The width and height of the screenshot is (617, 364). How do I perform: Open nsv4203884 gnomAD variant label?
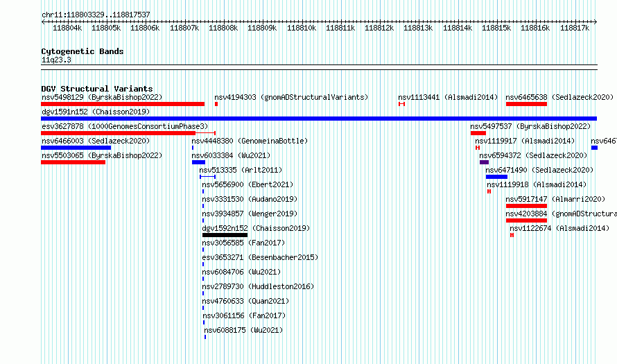coord(561,214)
